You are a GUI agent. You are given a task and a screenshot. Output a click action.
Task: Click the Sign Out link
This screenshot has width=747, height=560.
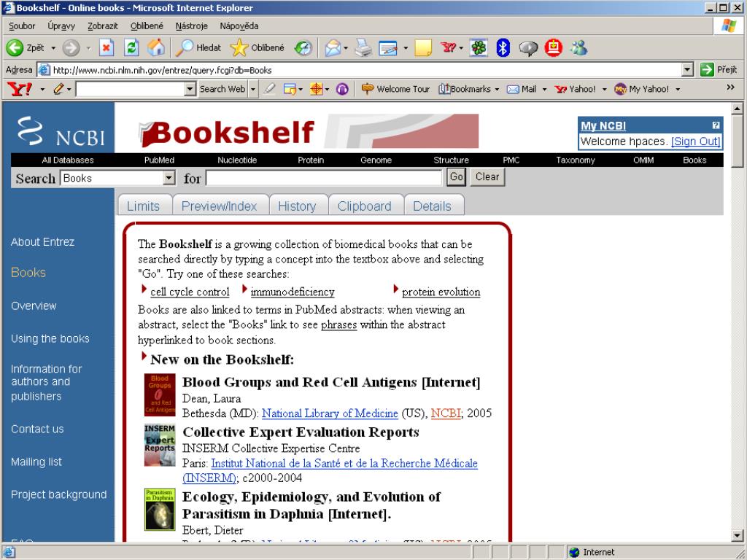click(x=695, y=141)
